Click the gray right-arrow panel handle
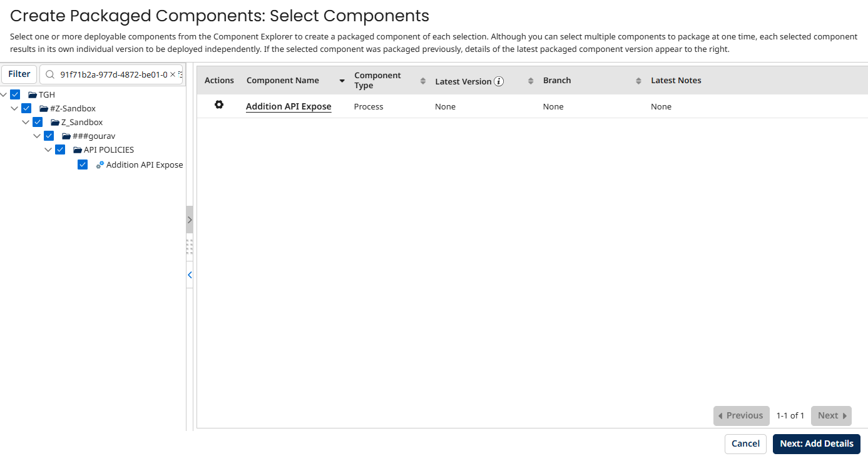This screenshot has height=466, width=868. [190, 220]
